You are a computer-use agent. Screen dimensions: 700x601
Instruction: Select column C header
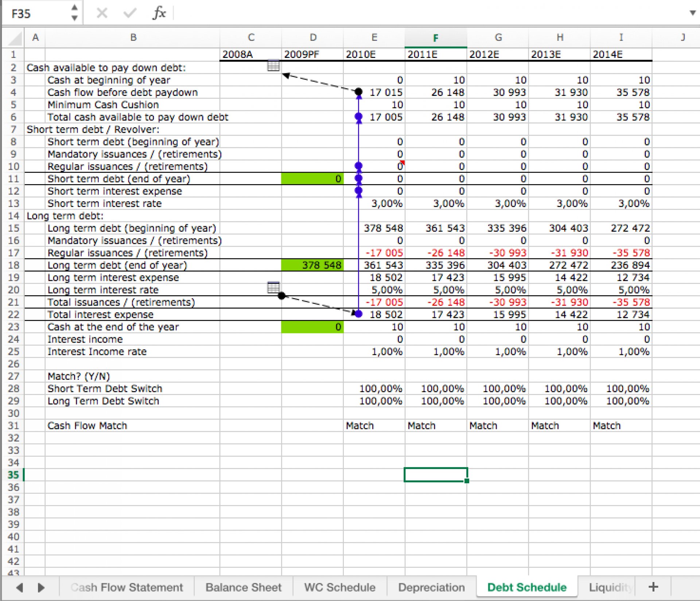click(250, 38)
